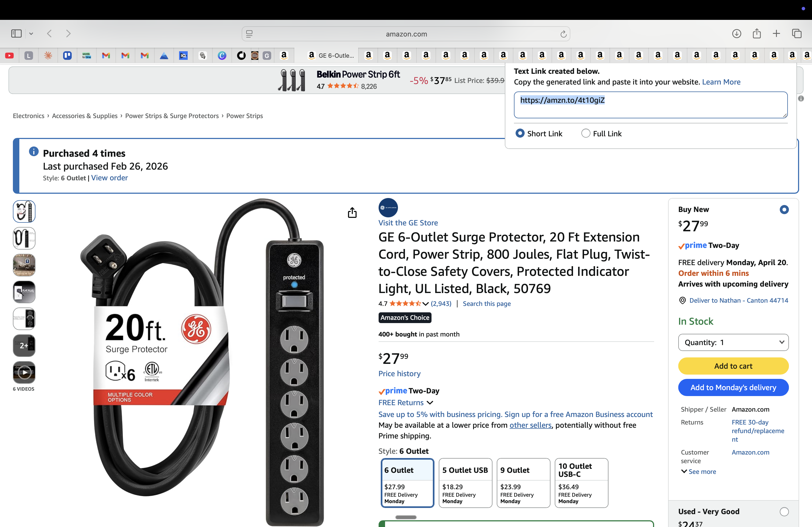Image resolution: width=812 pixels, height=527 pixels.
Task: Play the product video thumbnail
Action: (x=24, y=372)
